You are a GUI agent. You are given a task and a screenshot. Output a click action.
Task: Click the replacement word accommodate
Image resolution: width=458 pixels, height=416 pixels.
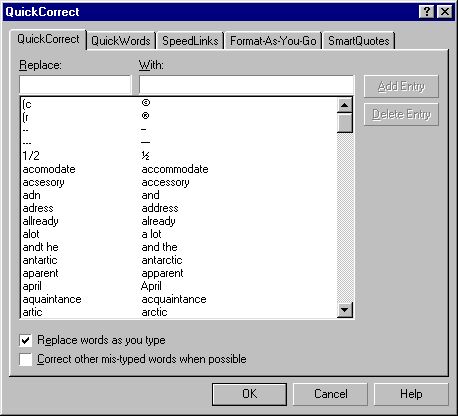[175, 169]
